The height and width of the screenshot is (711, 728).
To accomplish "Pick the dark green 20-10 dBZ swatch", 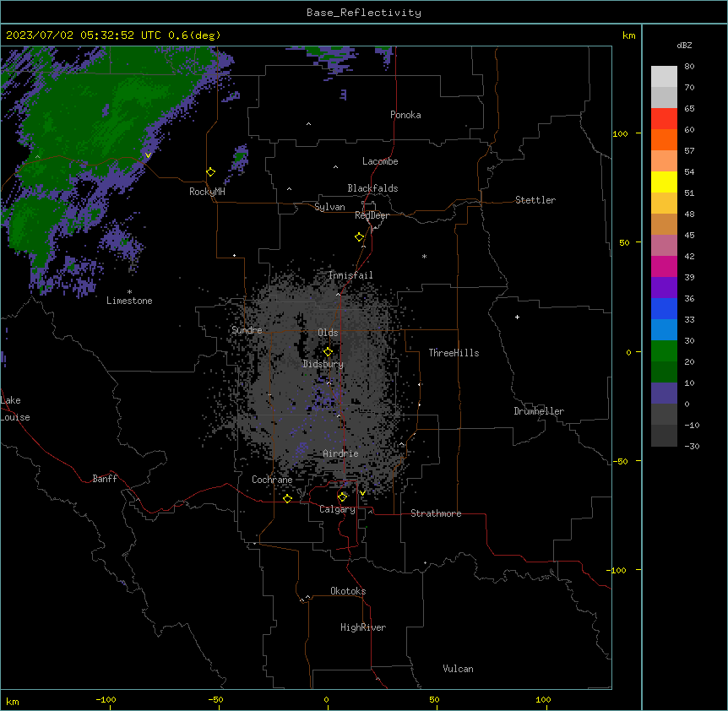I will tap(664, 372).
